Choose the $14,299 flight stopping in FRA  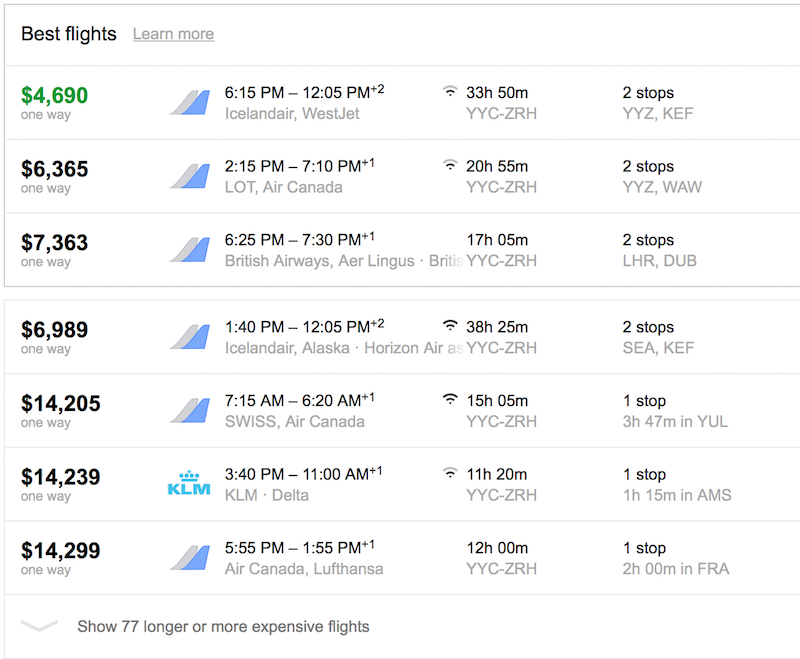tap(402, 557)
